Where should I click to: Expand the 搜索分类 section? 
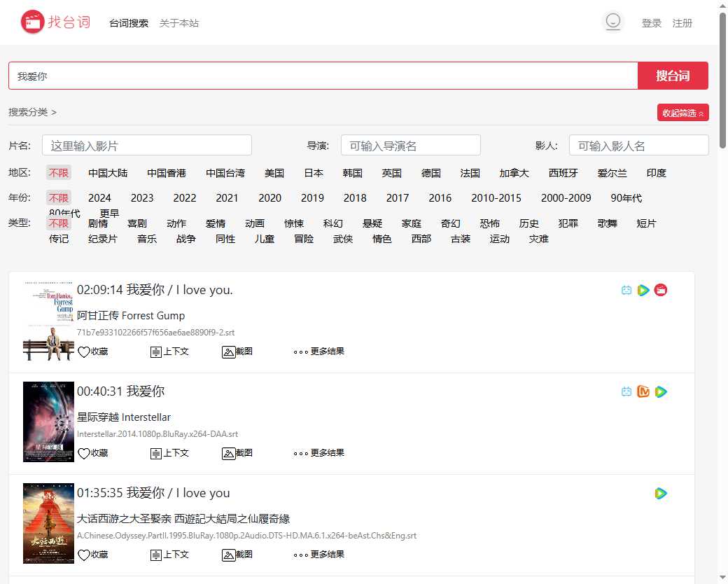(32, 111)
